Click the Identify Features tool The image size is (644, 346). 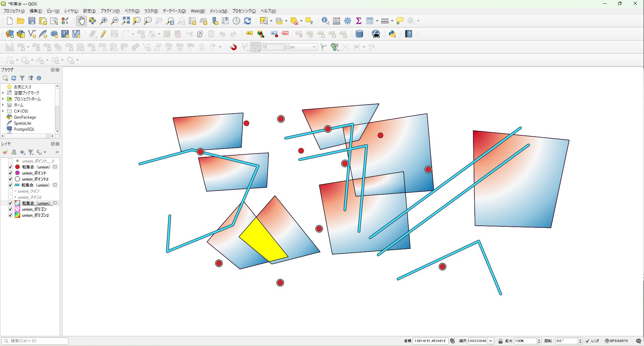(x=325, y=21)
